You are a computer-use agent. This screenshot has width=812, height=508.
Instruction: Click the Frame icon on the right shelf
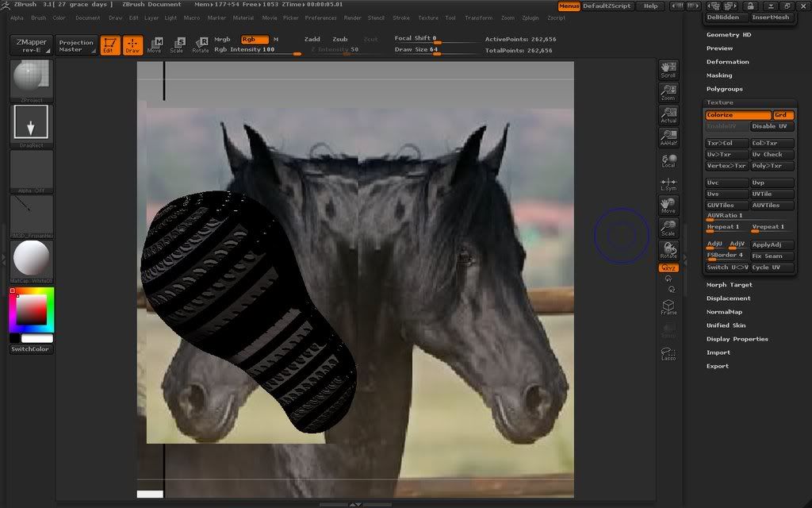[x=668, y=307]
